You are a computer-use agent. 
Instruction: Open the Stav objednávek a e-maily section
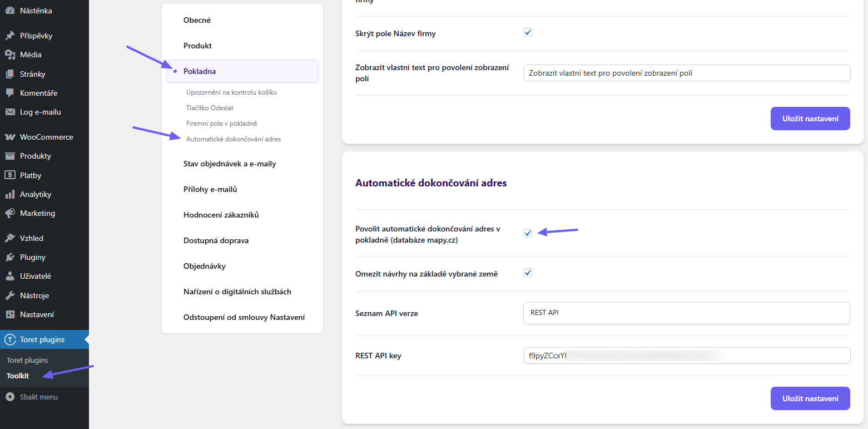point(230,163)
